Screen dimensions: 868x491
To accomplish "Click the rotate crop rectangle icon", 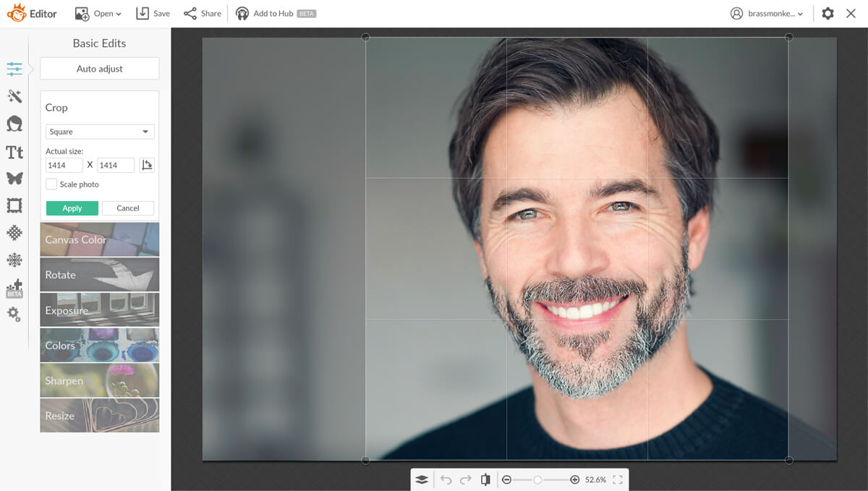I will click(147, 165).
